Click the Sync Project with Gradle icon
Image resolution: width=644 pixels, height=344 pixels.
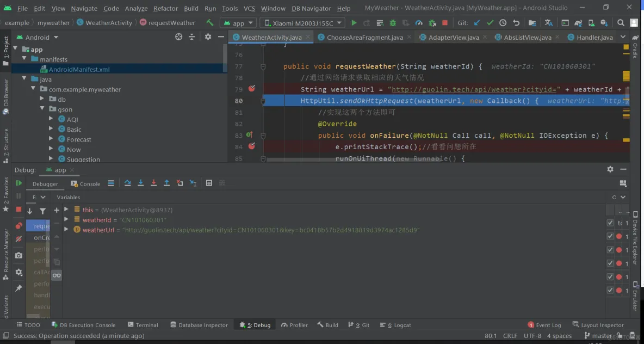(x=578, y=23)
